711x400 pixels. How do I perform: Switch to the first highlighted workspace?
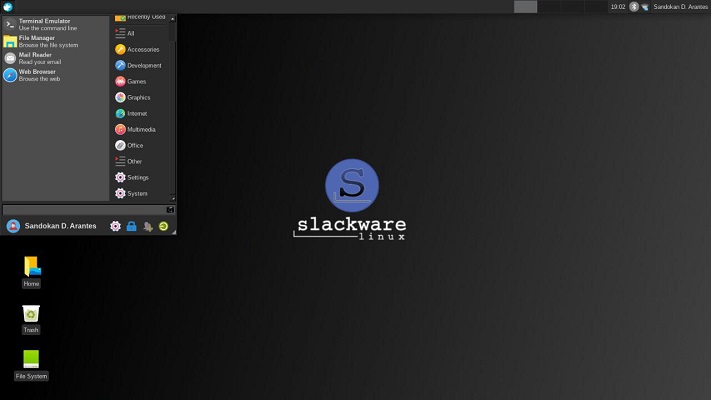pos(526,7)
